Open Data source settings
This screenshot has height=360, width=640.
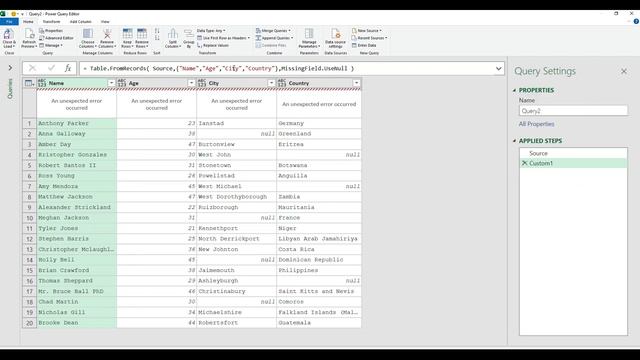(336, 38)
